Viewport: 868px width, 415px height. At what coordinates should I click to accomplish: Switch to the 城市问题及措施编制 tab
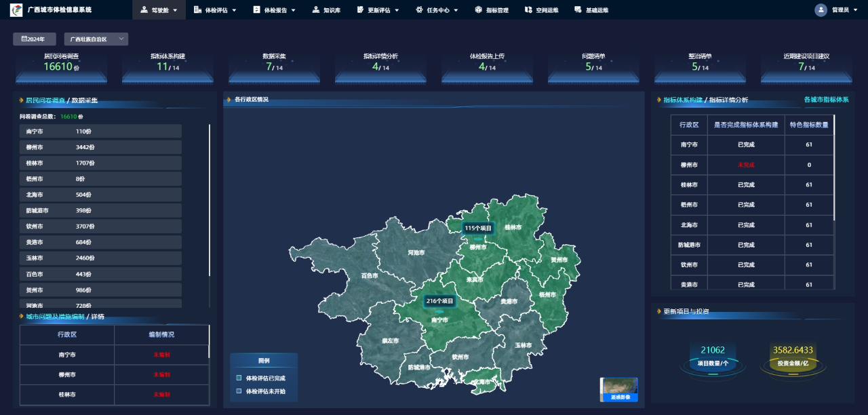click(x=56, y=317)
